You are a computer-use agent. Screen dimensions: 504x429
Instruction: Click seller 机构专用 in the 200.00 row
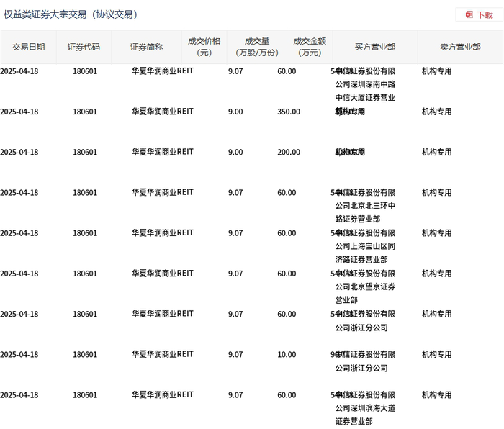(436, 153)
